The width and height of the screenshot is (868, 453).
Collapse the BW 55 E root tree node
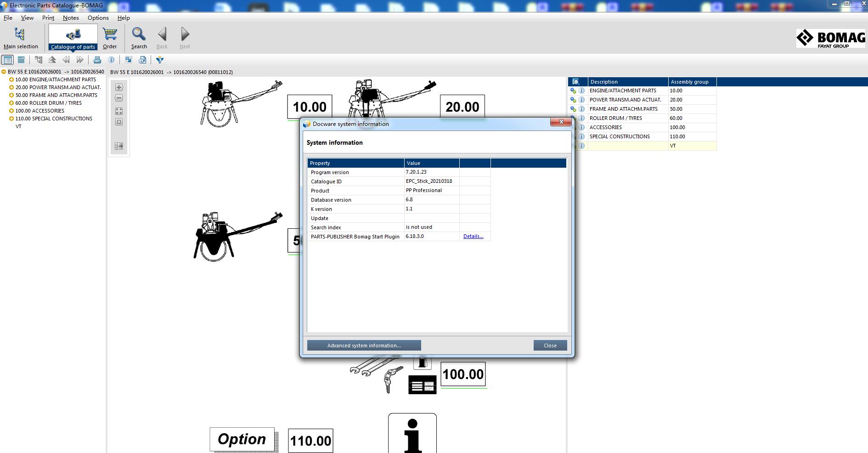(4, 72)
